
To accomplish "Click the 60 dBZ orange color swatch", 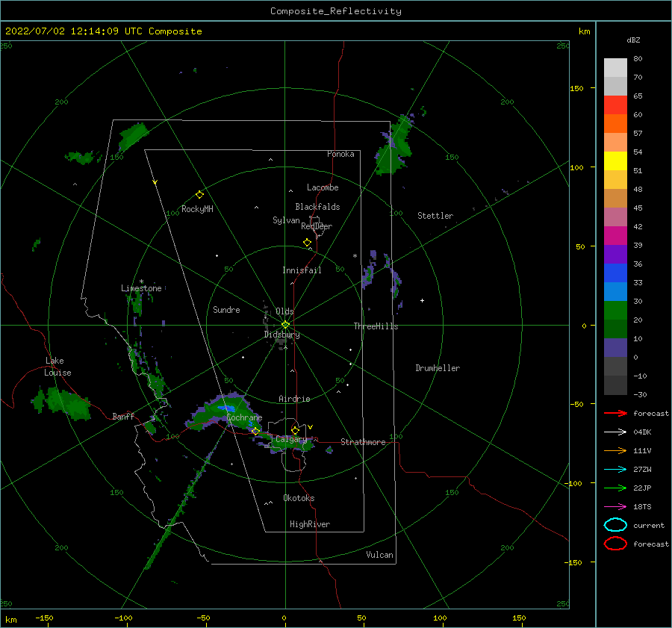I will tap(615, 123).
